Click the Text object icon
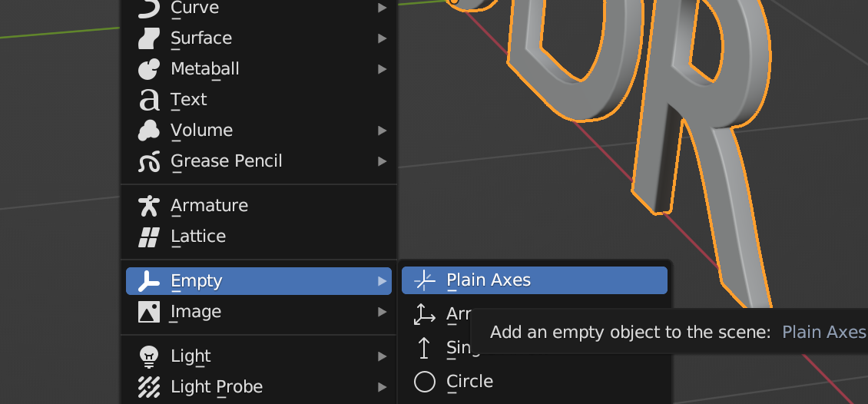The width and height of the screenshot is (868, 404). [148, 100]
